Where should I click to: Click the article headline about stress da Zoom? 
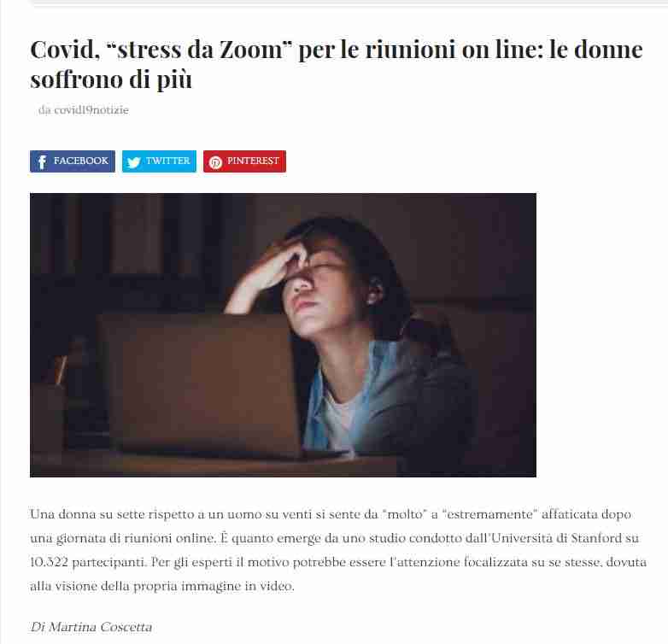tap(336, 64)
